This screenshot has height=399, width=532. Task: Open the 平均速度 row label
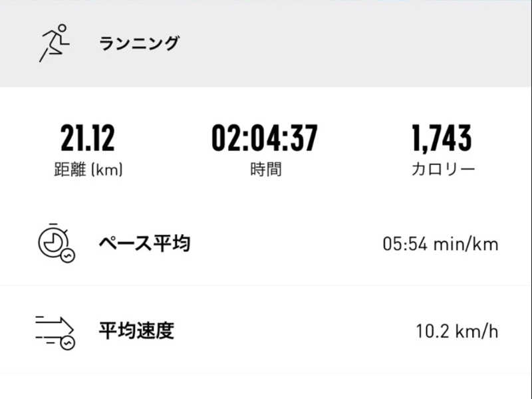[x=136, y=331]
